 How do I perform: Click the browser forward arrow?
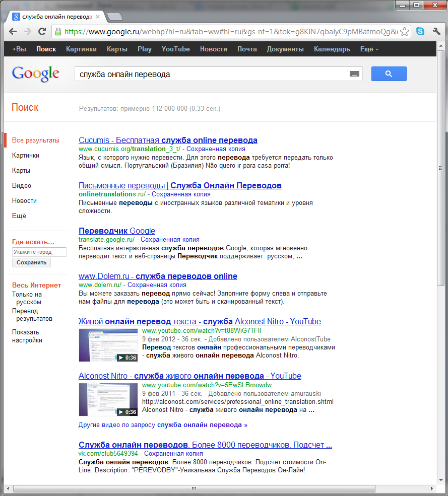coord(28,32)
